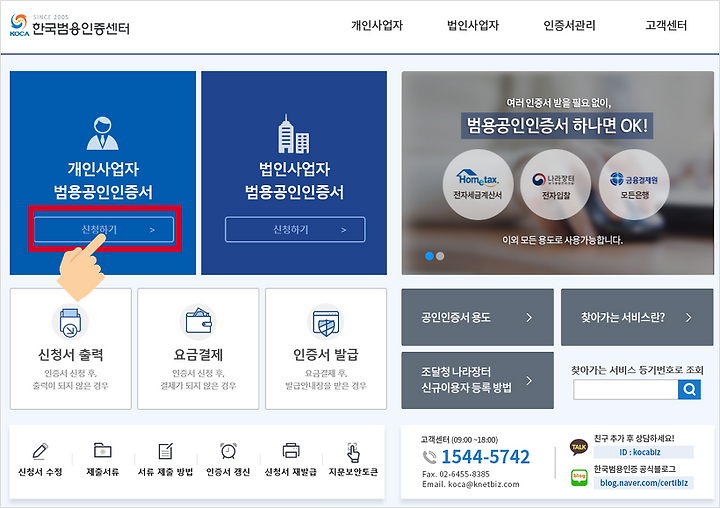The width and height of the screenshot is (720, 508).
Task: Click the 친구 추가 후 상담하세요! text
Action: (x=634, y=438)
